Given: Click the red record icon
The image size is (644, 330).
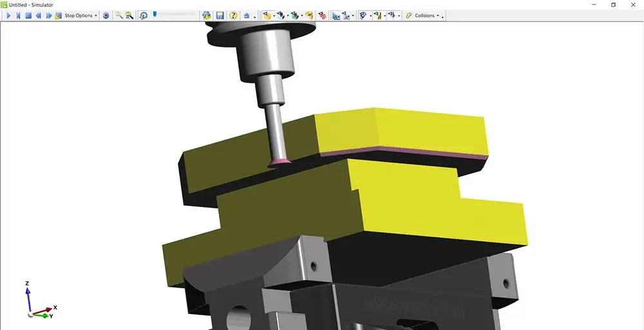Looking at the screenshot, I should coord(106,15).
